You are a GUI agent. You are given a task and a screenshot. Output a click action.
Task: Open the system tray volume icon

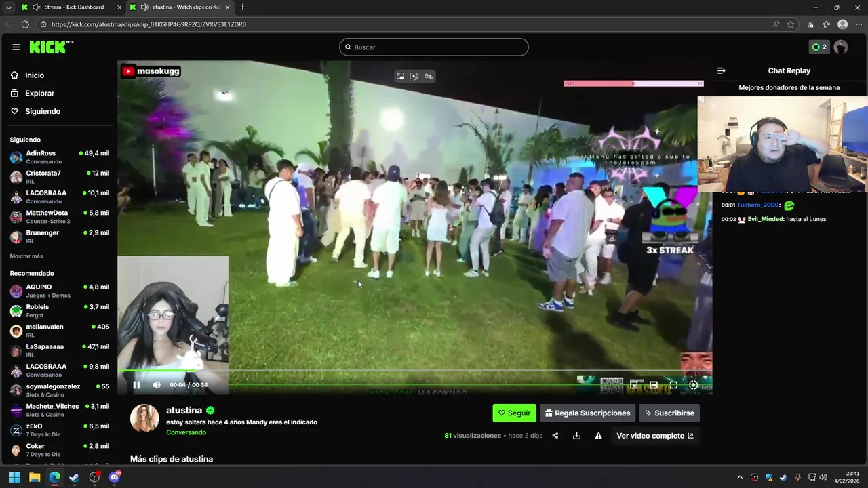[823, 477]
